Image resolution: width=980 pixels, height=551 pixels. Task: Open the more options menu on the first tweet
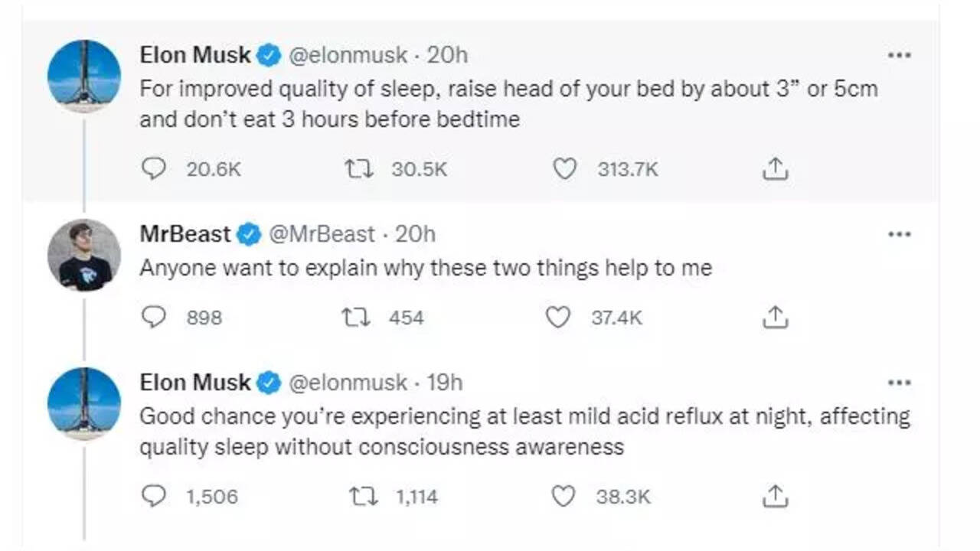pos(900,54)
